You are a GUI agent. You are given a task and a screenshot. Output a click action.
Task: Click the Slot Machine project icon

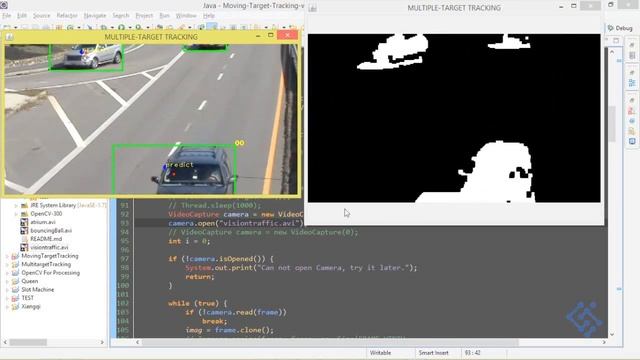(15, 289)
